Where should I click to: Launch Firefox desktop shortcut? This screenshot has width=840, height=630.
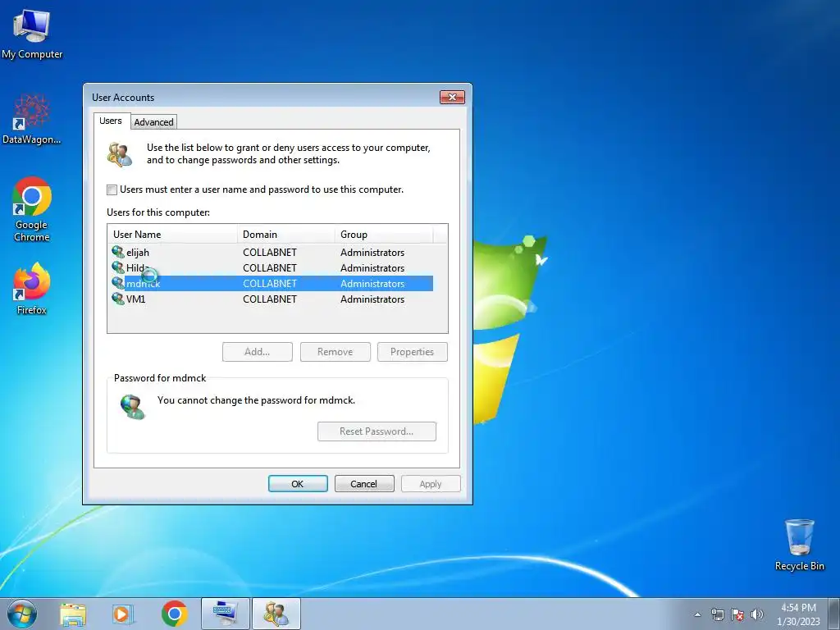[x=32, y=288]
